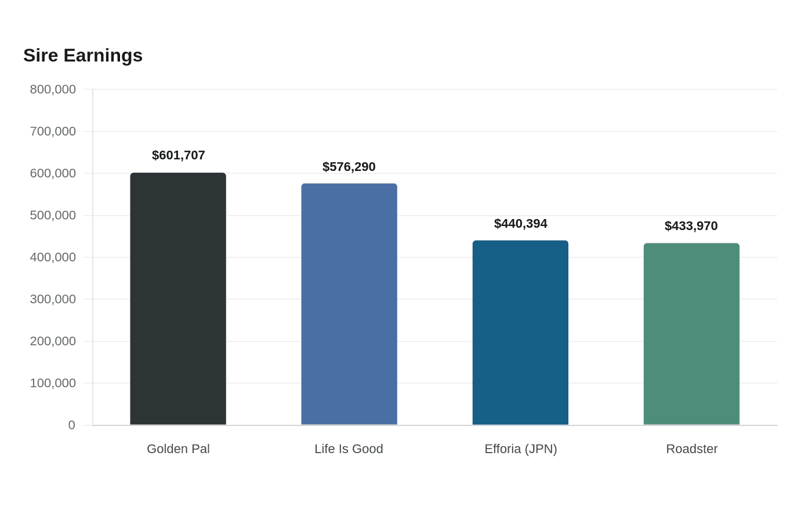Click the Efforia (JPN) teal-blue bar
The image size is (812, 510).
[520, 333]
